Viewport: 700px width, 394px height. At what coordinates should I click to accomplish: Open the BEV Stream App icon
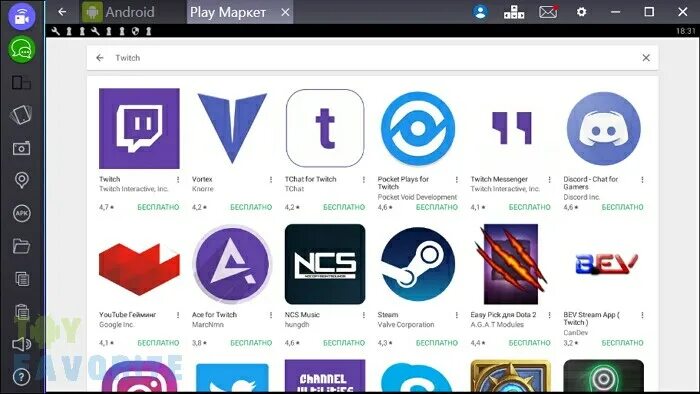[607, 264]
